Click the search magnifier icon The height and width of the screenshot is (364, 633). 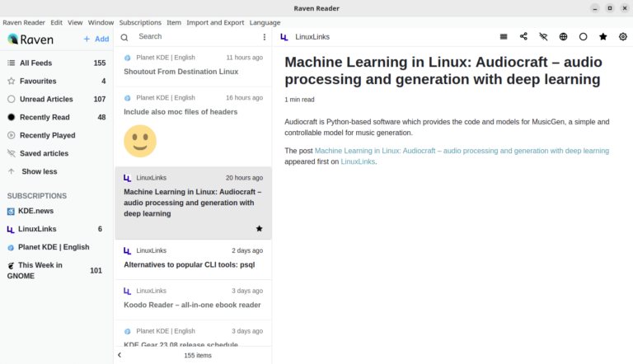click(124, 37)
